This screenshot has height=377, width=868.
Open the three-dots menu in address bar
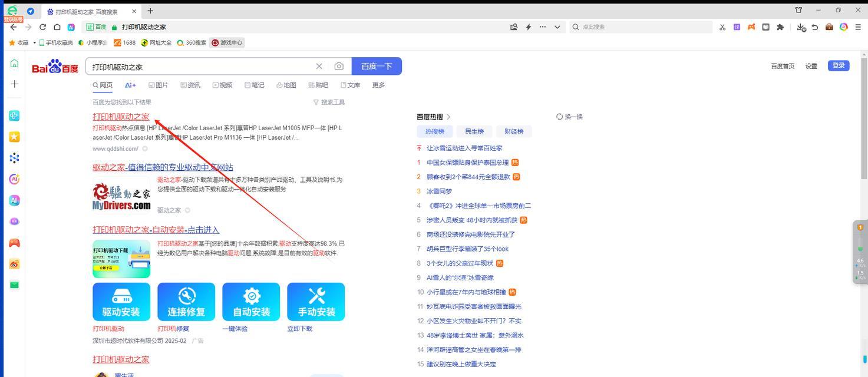click(x=543, y=27)
